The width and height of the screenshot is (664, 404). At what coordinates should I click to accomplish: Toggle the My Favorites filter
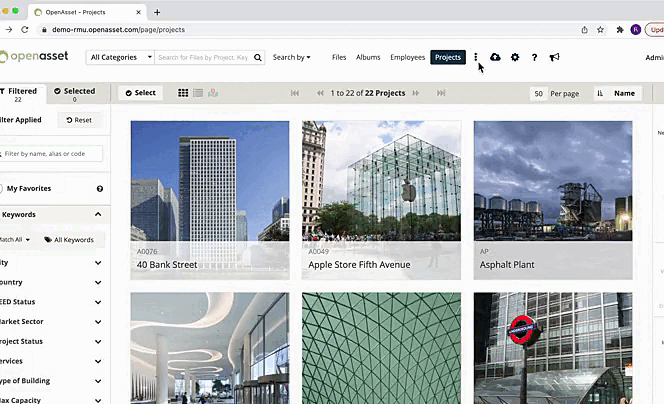(x=1, y=188)
